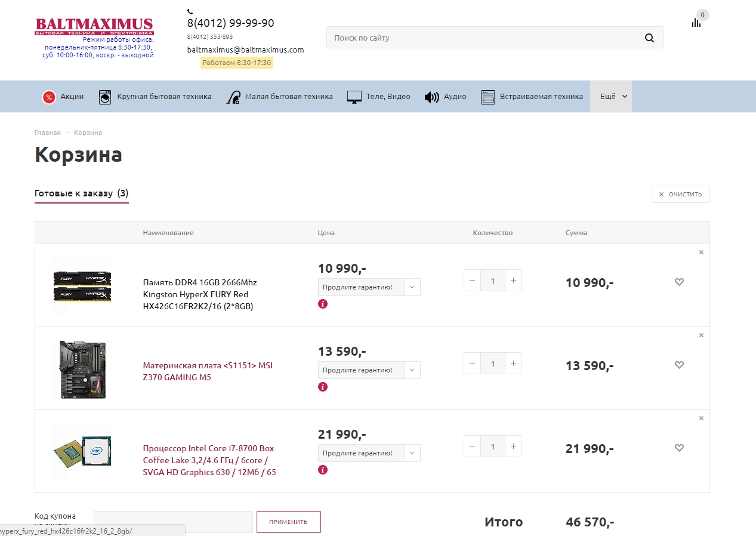
Task: Remove MSI Z370 motherboard with X
Action: tap(701, 335)
